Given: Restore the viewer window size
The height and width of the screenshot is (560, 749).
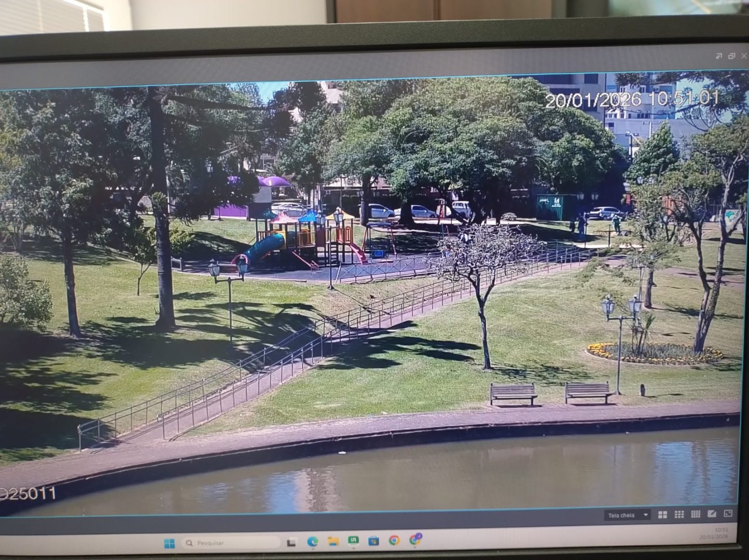Looking at the screenshot, I should point(731,56).
